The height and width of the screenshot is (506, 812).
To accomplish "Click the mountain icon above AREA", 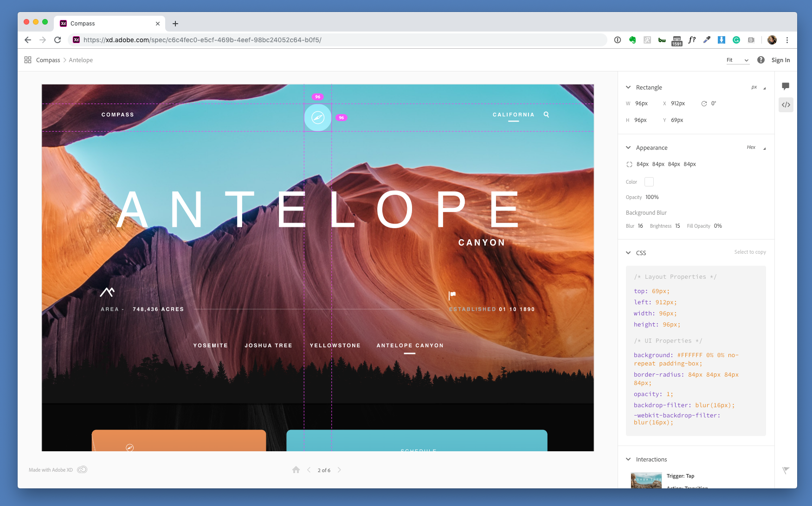I will [x=107, y=292].
